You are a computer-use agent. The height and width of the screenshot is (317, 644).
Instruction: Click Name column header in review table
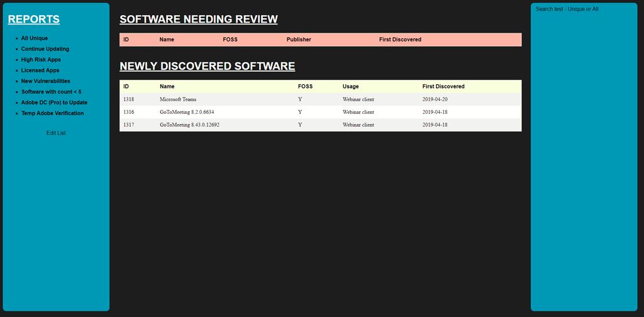[x=167, y=40]
